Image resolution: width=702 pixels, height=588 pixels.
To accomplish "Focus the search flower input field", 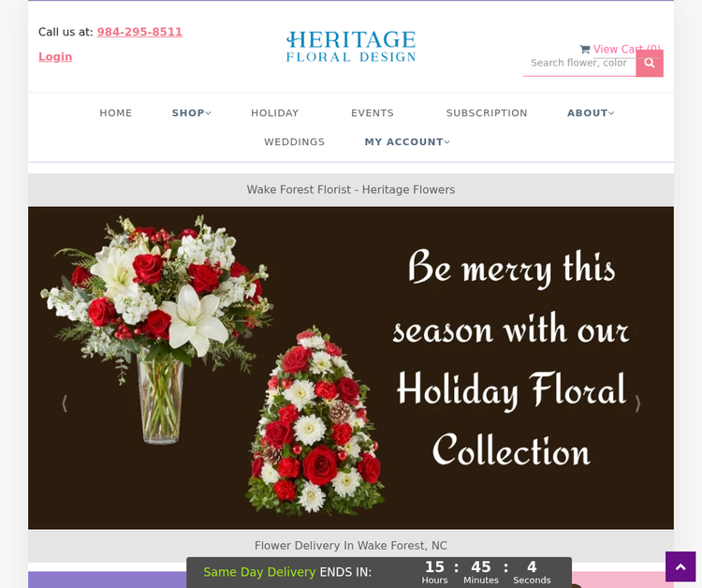I will click(x=578, y=63).
